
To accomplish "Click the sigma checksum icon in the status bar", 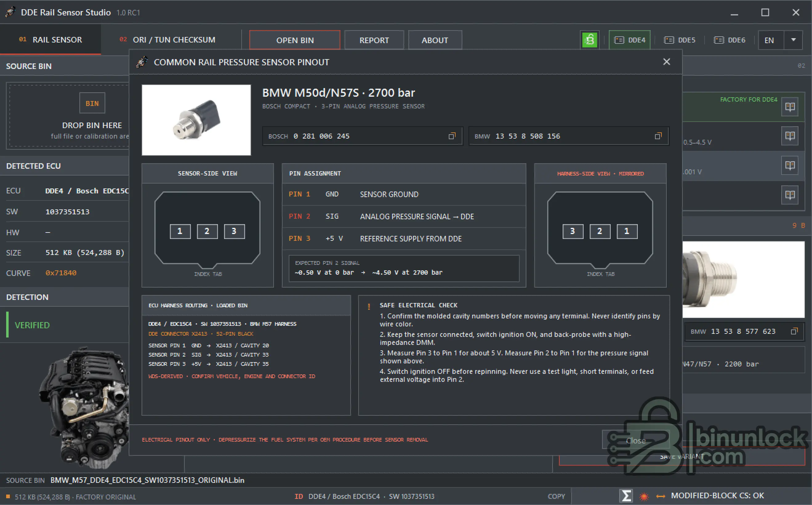I will [x=626, y=496].
